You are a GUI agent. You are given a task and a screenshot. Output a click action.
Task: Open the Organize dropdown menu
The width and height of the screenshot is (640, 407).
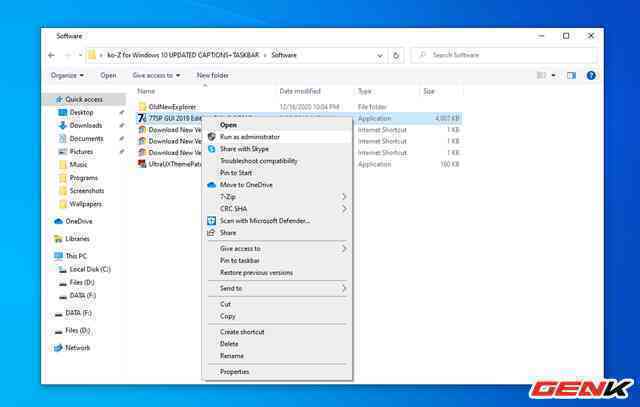click(x=67, y=76)
